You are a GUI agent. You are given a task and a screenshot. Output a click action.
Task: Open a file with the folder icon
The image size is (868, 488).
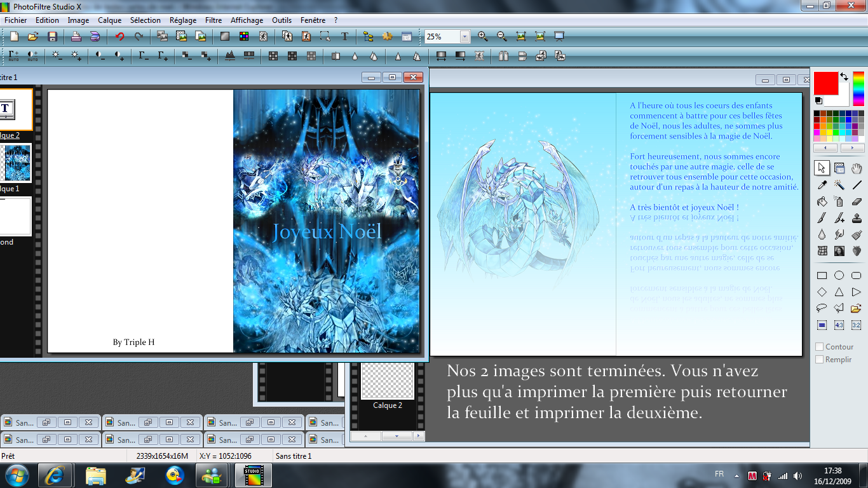click(x=33, y=36)
